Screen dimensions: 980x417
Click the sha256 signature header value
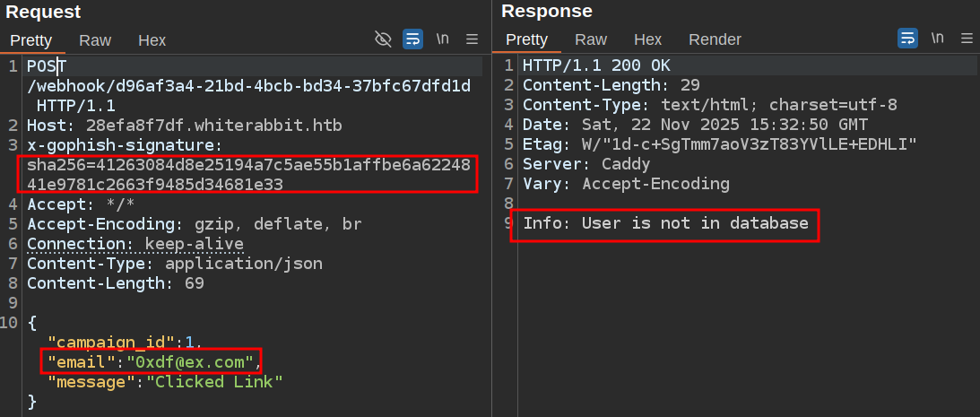pyautogui.click(x=247, y=174)
